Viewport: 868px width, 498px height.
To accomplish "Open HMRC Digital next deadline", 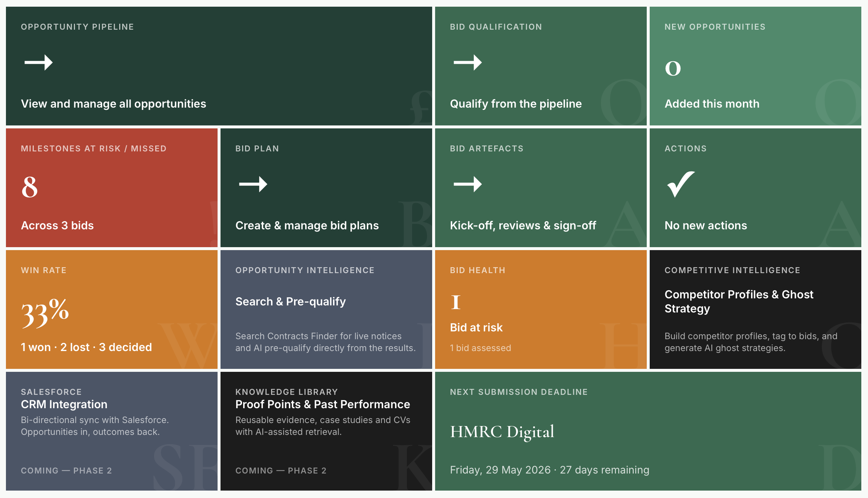I will [502, 432].
